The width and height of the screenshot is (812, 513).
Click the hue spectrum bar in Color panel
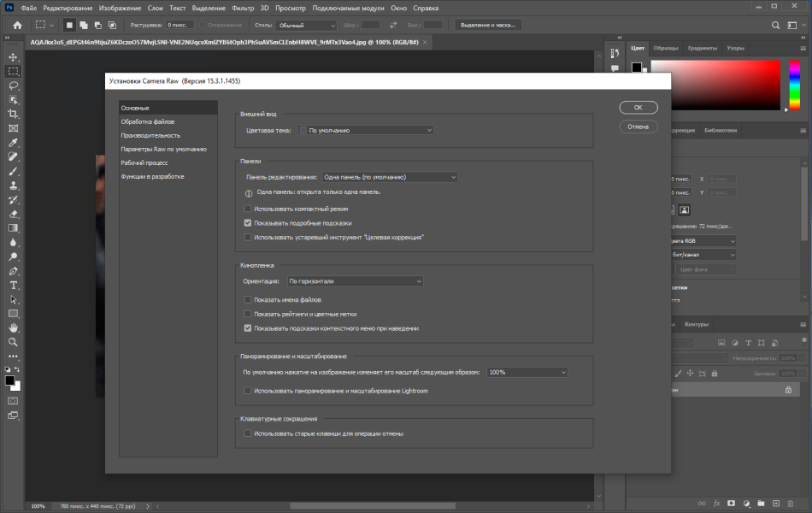click(794, 85)
